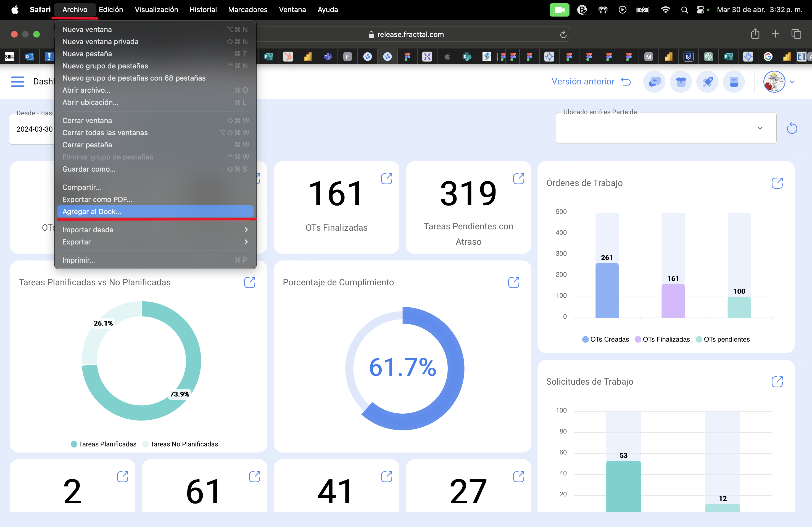Expand the user profile avatar chevron

pos(792,82)
